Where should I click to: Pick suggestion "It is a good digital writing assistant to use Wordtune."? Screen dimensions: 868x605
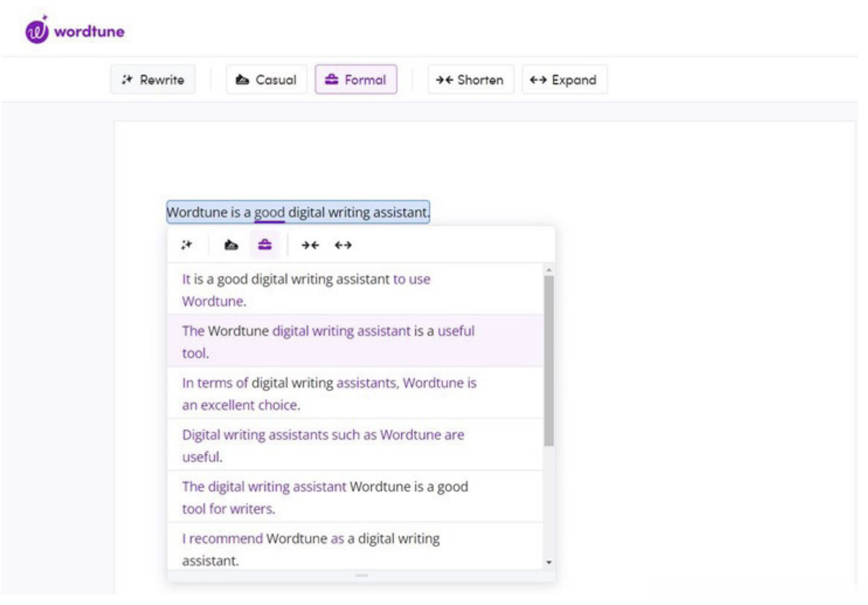pyautogui.click(x=355, y=290)
